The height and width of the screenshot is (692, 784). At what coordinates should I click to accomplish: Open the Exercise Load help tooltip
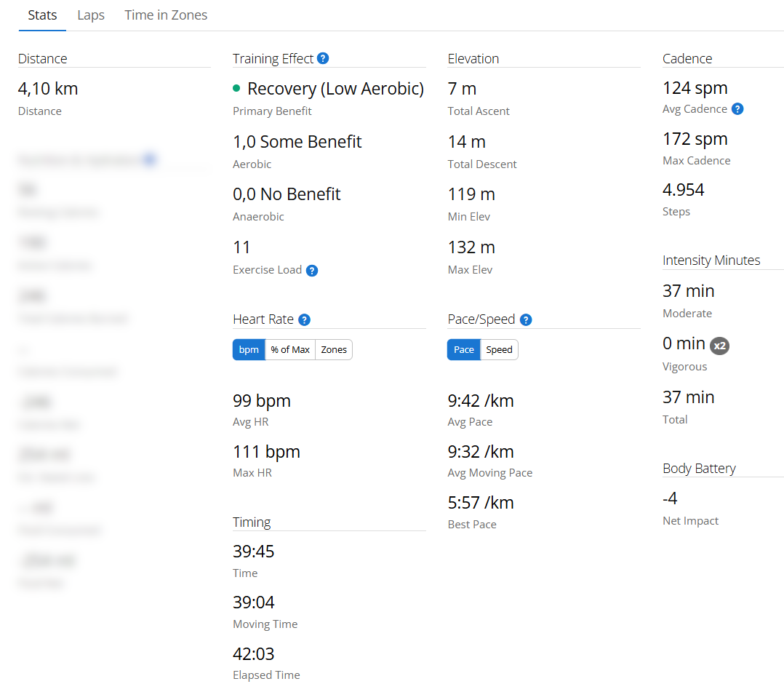[x=312, y=271]
